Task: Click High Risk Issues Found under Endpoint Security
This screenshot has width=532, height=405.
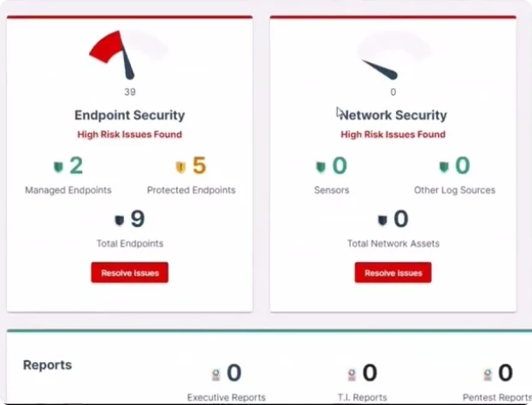Action: point(130,134)
